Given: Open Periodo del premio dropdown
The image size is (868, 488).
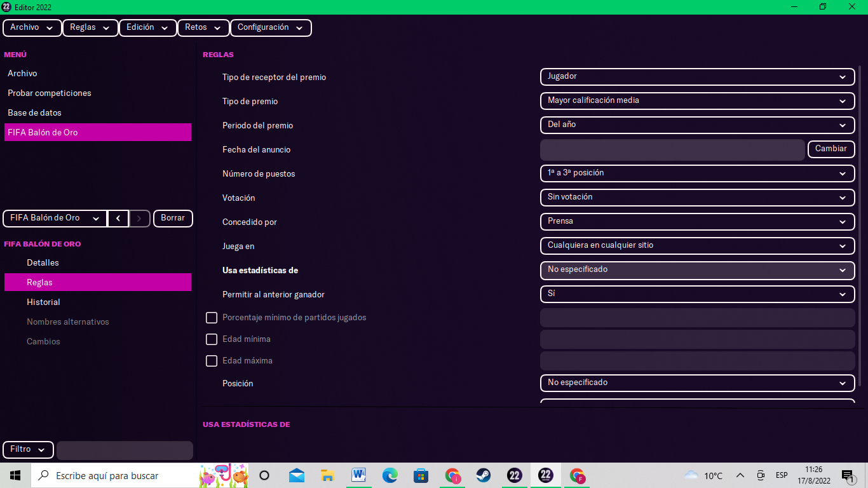Looking at the screenshot, I should [697, 125].
